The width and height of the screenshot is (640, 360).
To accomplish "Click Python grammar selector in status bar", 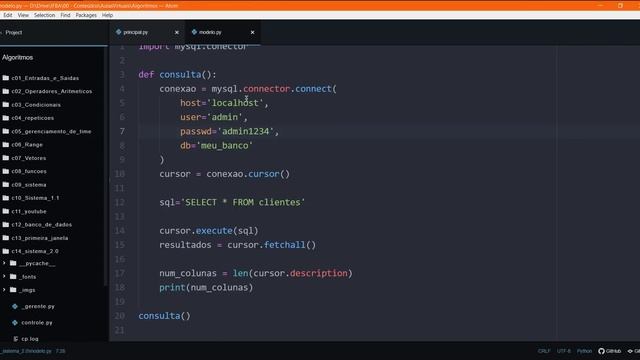I will point(584,351).
